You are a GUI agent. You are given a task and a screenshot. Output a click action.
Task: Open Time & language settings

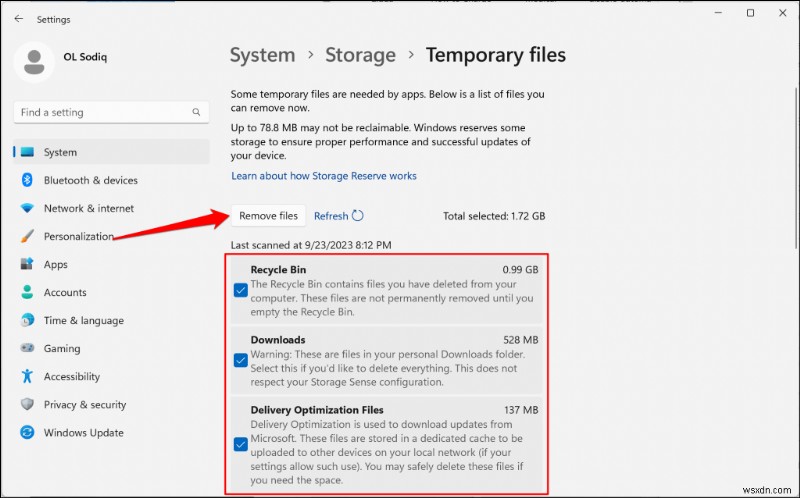click(x=111, y=320)
